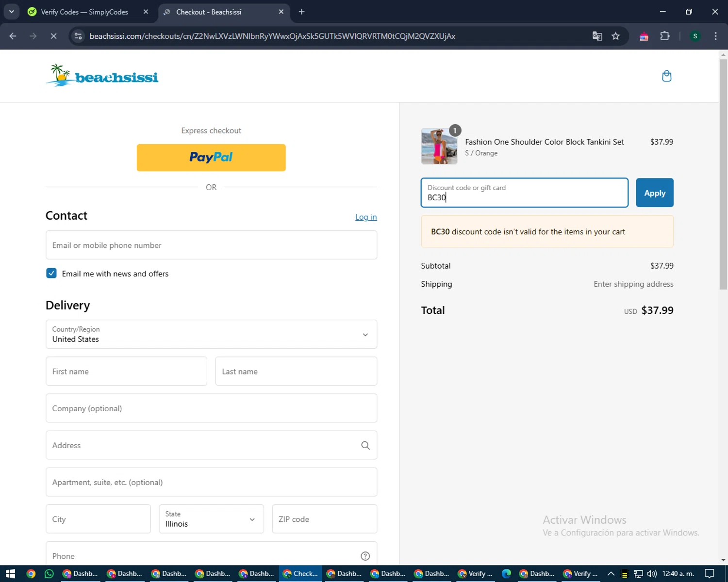Focus the Apartment, suite, etc. field
This screenshot has height=582, width=728.
click(211, 482)
